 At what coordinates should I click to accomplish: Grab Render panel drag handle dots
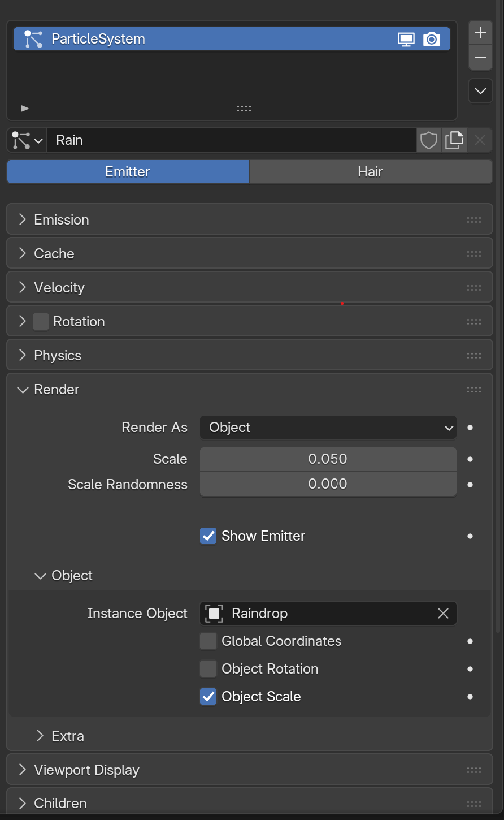pyautogui.click(x=474, y=390)
